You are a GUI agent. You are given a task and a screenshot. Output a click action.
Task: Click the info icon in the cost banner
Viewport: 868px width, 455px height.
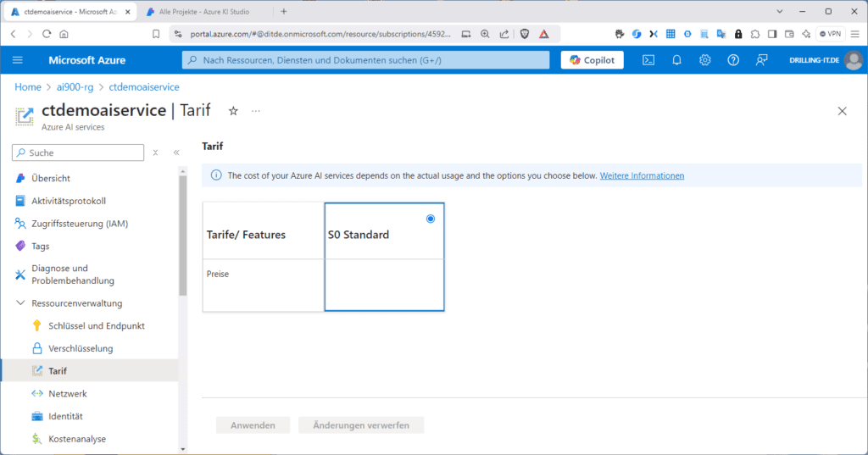(x=216, y=175)
